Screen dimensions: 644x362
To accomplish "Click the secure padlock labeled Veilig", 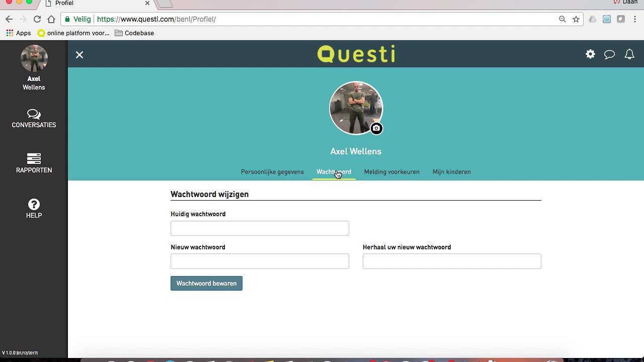I will [77, 19].
